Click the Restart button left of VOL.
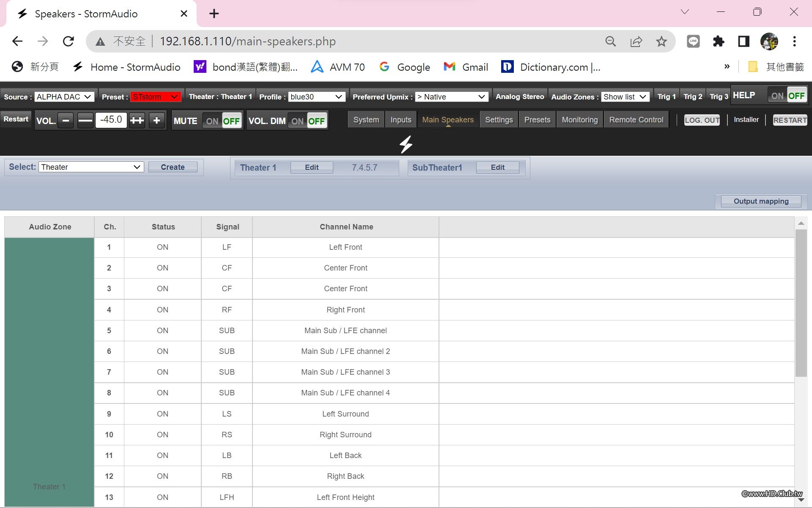 point(16,119)
